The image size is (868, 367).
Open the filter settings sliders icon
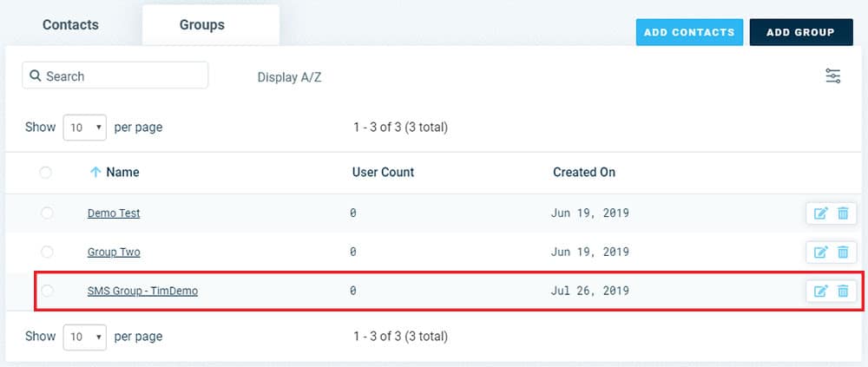click(832, 75)
